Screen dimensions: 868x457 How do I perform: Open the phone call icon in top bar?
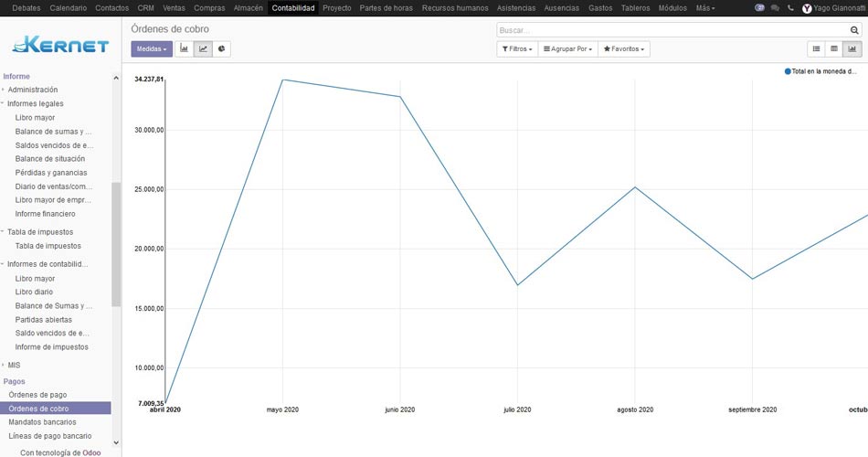(x=790, y=8)
